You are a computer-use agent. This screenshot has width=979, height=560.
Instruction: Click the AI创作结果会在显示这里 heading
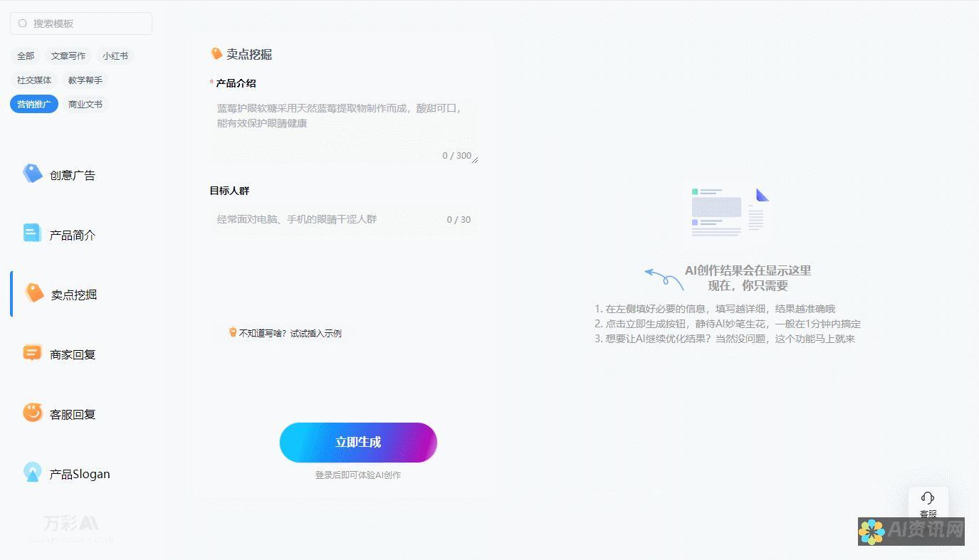pos(748,270)
